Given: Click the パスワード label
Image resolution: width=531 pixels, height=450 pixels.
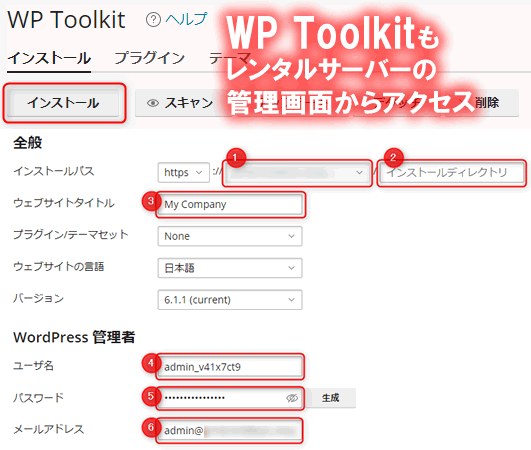Looking at the screenshot, I should tap(38, 397).
